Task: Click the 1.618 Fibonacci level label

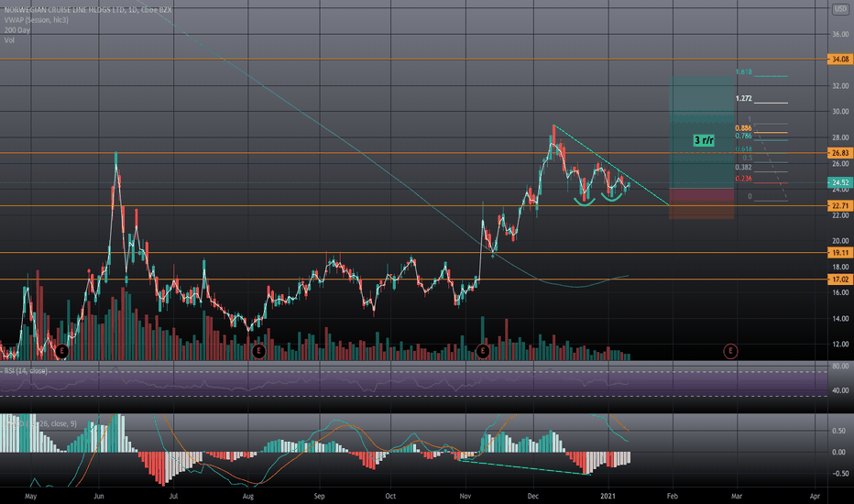Action: pos(743,71)
